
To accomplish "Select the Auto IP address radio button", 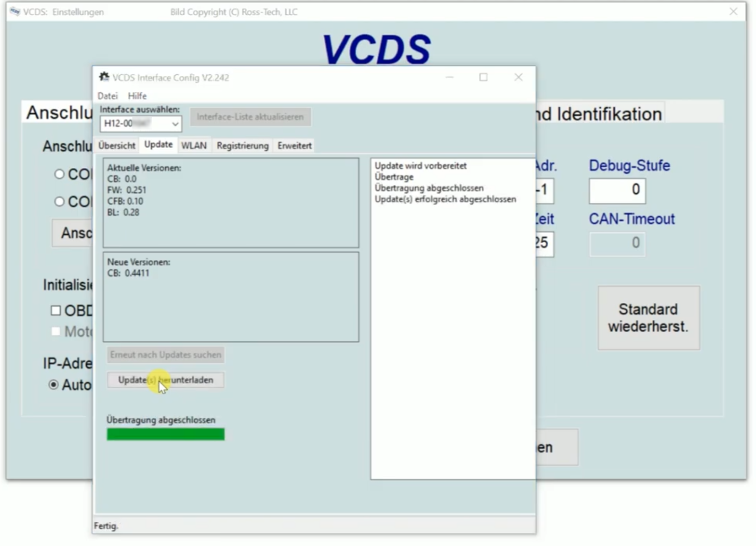I will (54, 385).
